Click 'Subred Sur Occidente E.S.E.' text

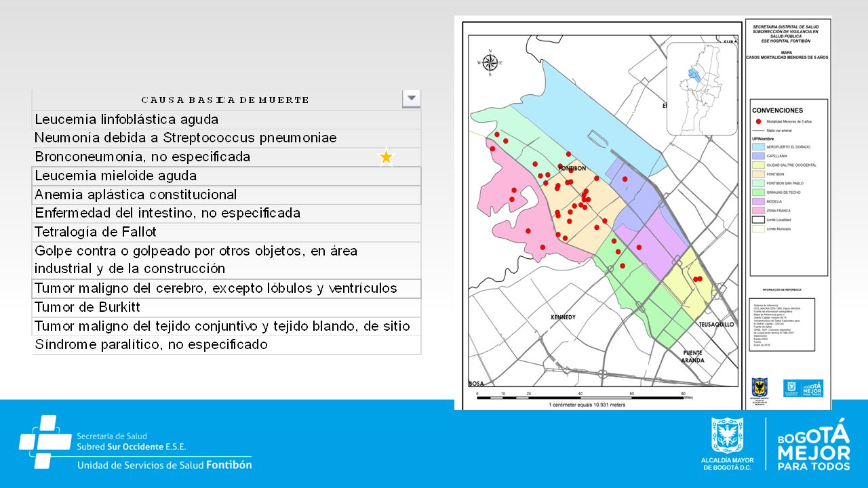(x=132, y=447)
